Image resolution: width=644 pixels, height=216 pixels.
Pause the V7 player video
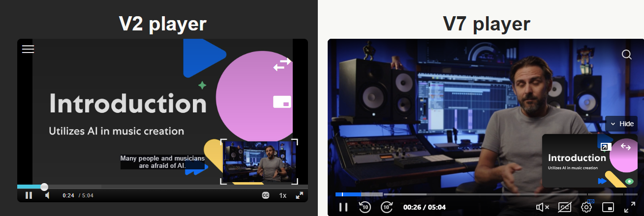(x=343, y=207)
